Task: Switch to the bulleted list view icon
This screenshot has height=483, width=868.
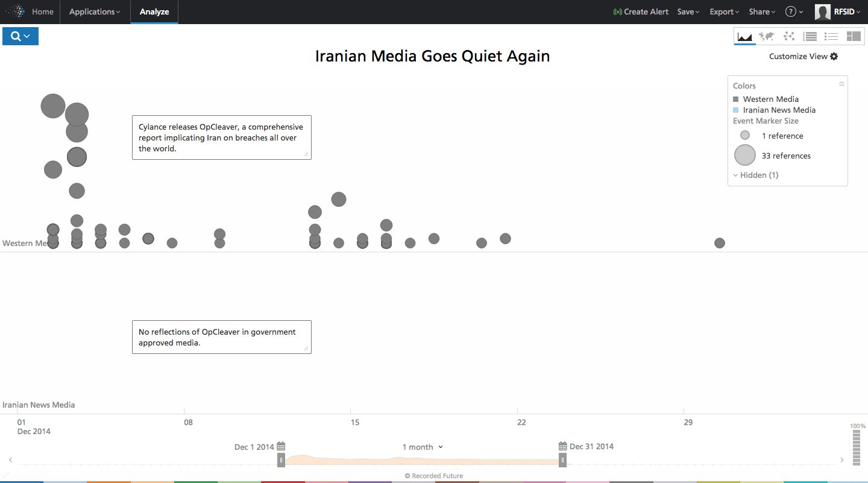Action: point(832,36)
